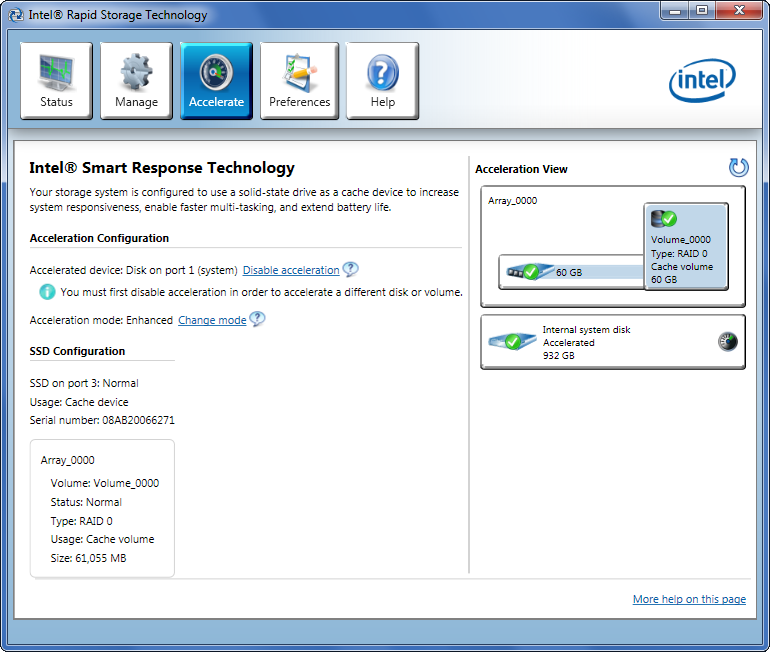Open More help on this page
Screen dimensions: 770x652
[689, 599]
